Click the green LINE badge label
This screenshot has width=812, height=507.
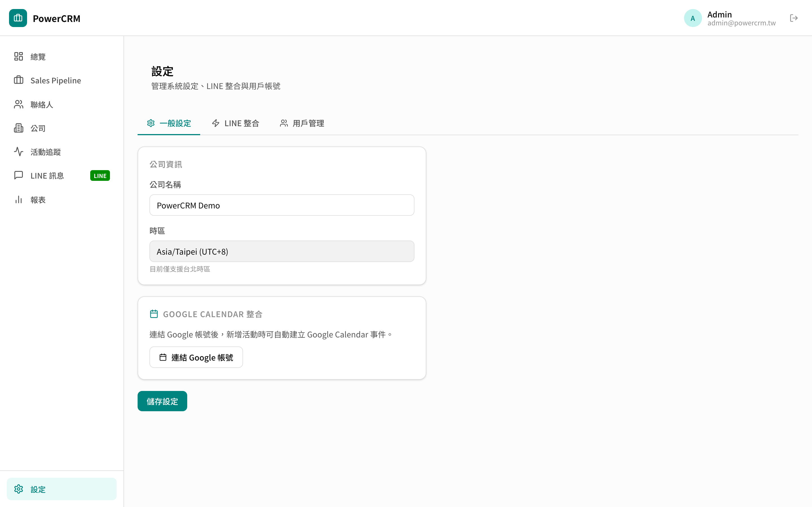[100, 175]
